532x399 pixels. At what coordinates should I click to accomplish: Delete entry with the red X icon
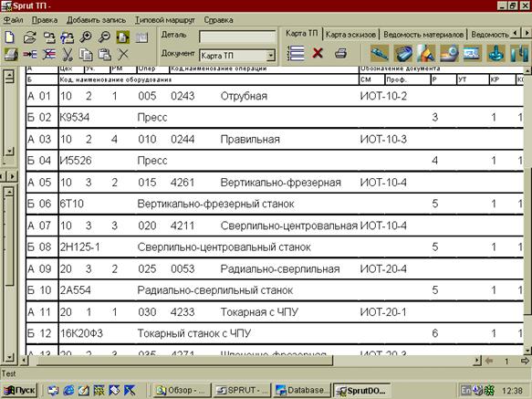click(318, 53)
